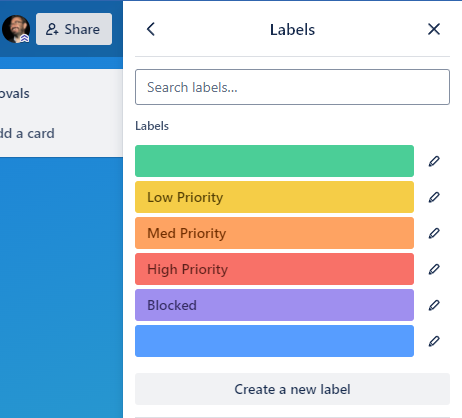Add a card to the list

pos(27,133)
